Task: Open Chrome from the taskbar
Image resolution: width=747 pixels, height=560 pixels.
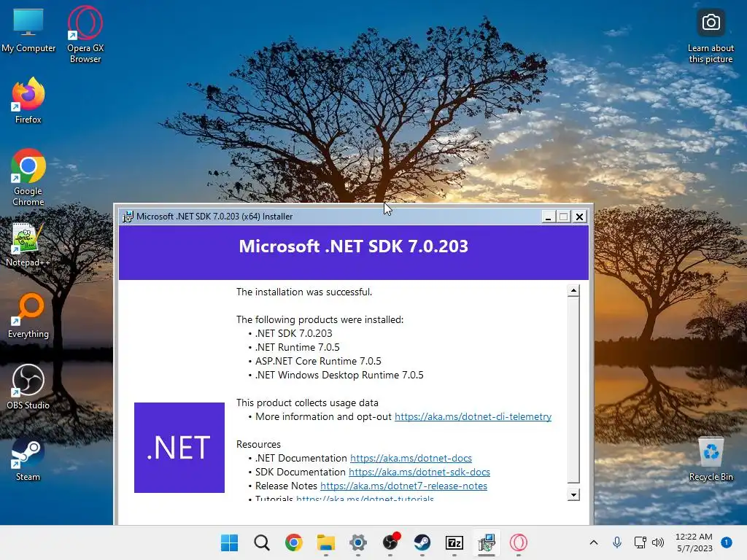Action: pos(293,542)
